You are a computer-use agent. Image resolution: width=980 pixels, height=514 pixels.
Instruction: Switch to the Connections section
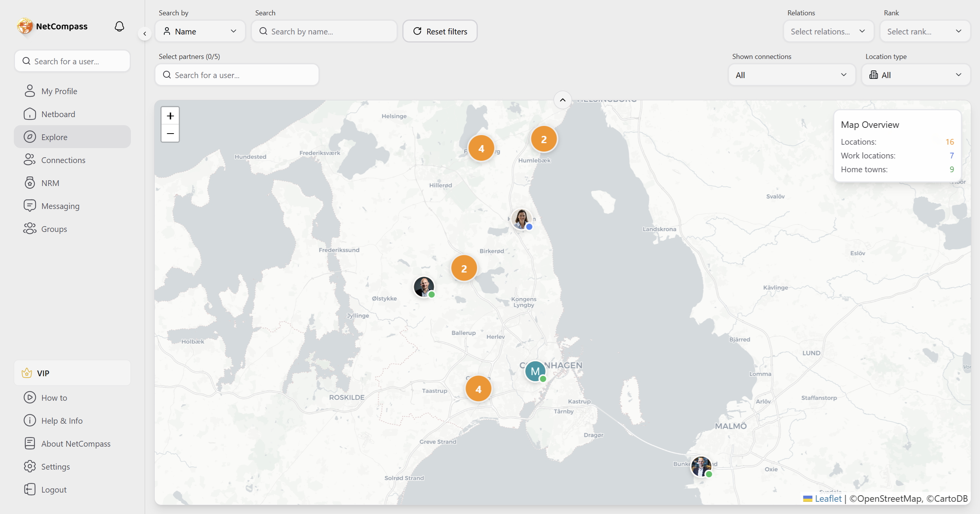pos(63,160)
